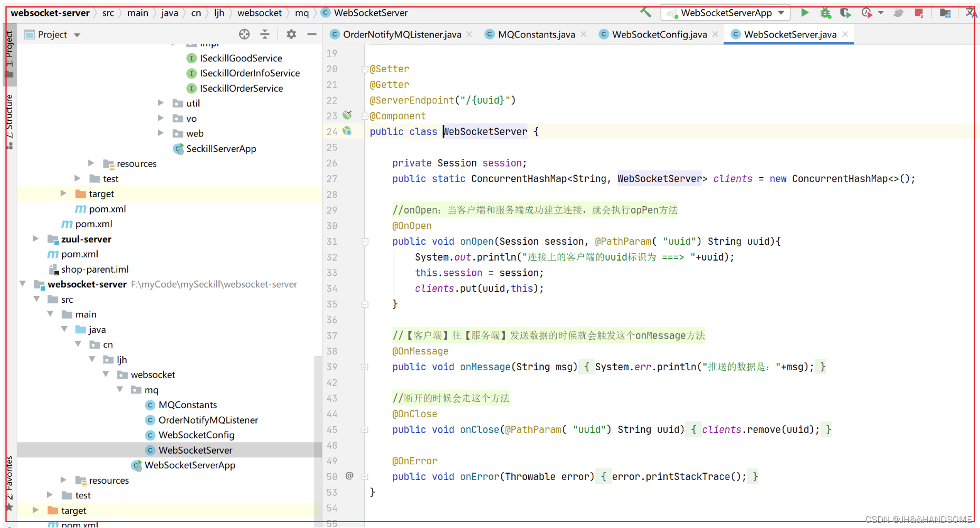Click line number 27 in the gutter
Screen dimensions: 980x528
pos(331,179)
